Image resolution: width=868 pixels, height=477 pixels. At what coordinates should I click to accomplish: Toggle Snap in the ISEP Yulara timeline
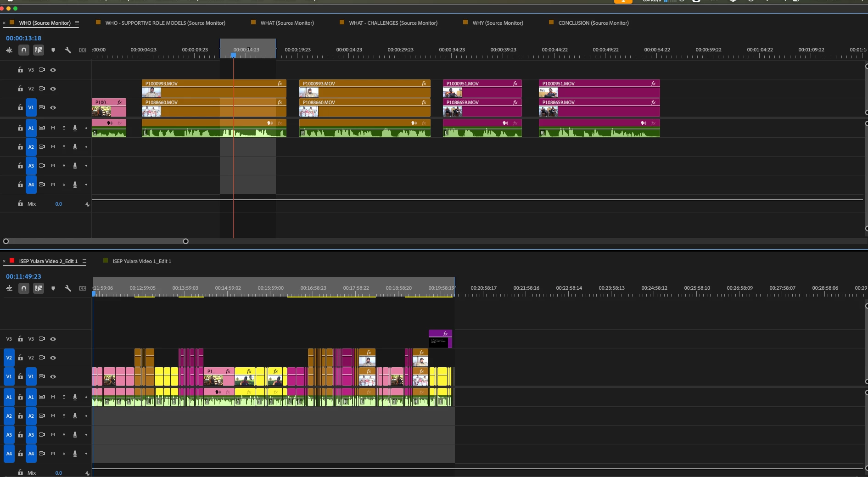point(24,288)
